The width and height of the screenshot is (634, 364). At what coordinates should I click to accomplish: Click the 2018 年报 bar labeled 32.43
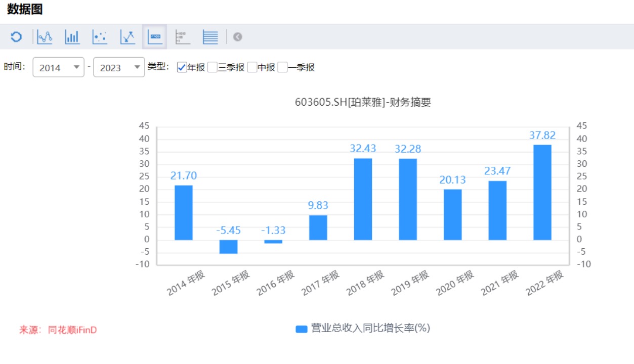363,199
